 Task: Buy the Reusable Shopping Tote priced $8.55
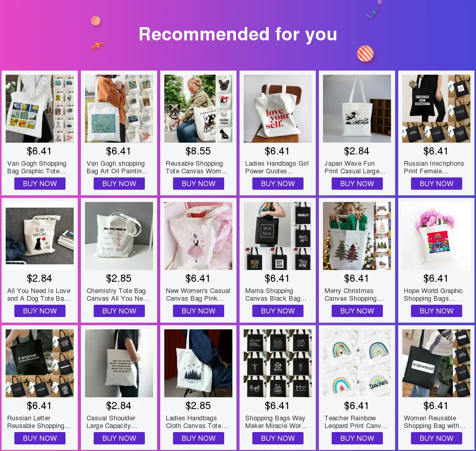(x=199, y=184)
